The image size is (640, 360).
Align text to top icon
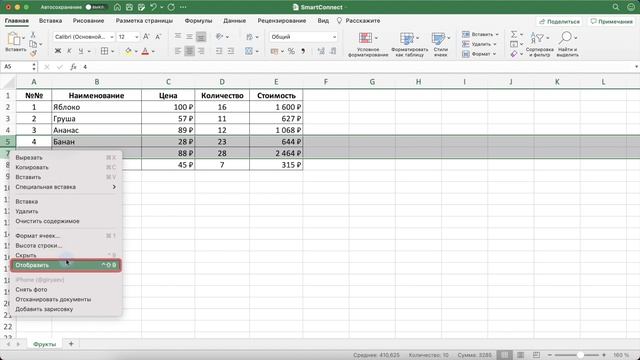[178, 37]
